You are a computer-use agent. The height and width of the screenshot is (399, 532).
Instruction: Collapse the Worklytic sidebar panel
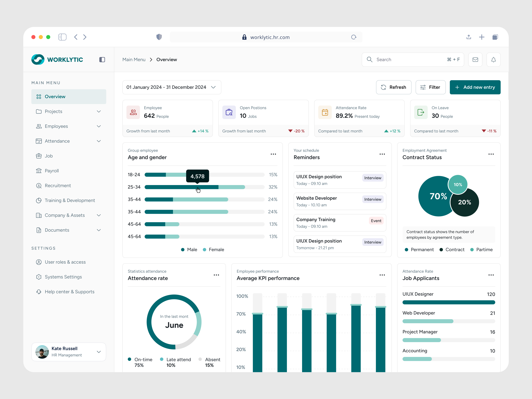pyautogui.click(x=102, y=60)
